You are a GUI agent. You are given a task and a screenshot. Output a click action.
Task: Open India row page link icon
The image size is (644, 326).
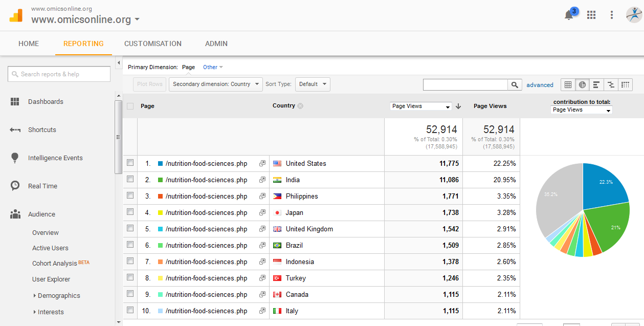click(262, 180)
